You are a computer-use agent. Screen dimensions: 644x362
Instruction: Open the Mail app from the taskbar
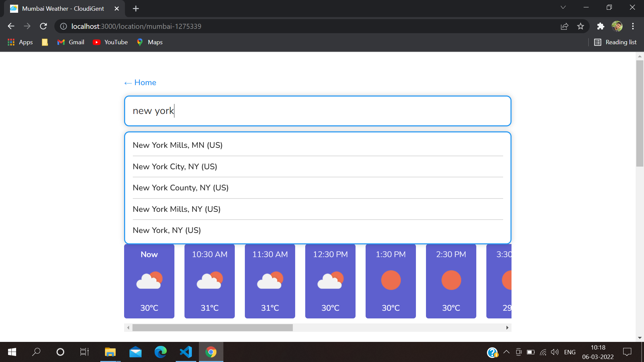coord(135,352)
